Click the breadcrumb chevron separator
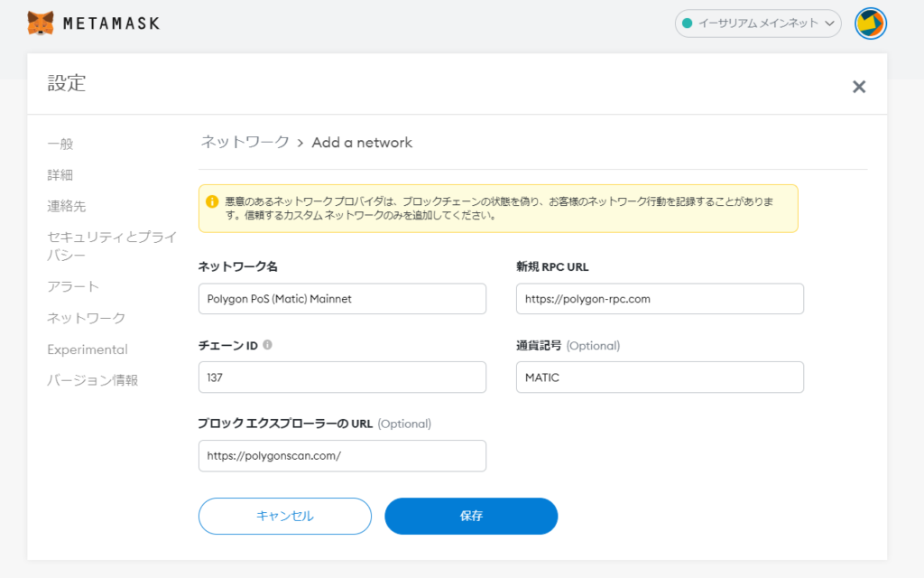The image size is (924, 578). point(300,144)
